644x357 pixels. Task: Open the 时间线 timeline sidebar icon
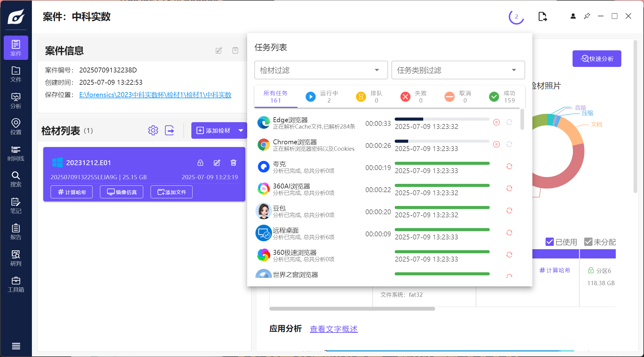pos(16,153)
